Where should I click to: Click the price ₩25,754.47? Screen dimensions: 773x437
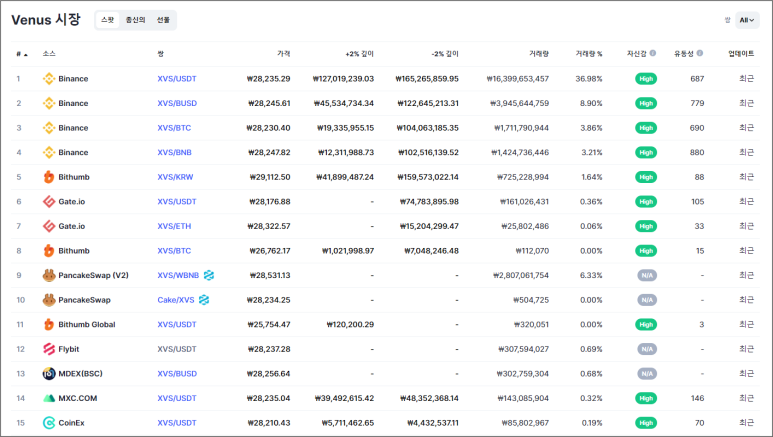(269, 324)
